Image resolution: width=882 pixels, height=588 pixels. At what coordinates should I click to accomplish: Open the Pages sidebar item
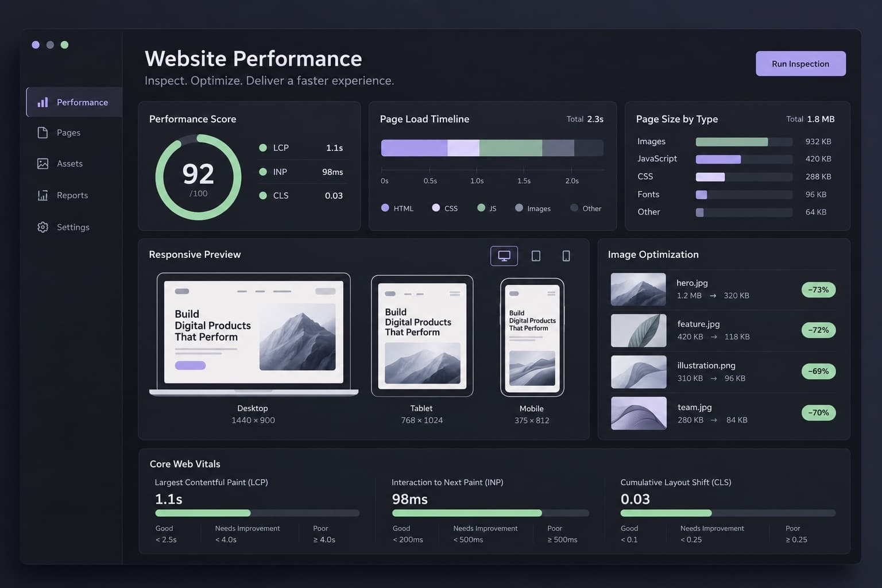74,133
